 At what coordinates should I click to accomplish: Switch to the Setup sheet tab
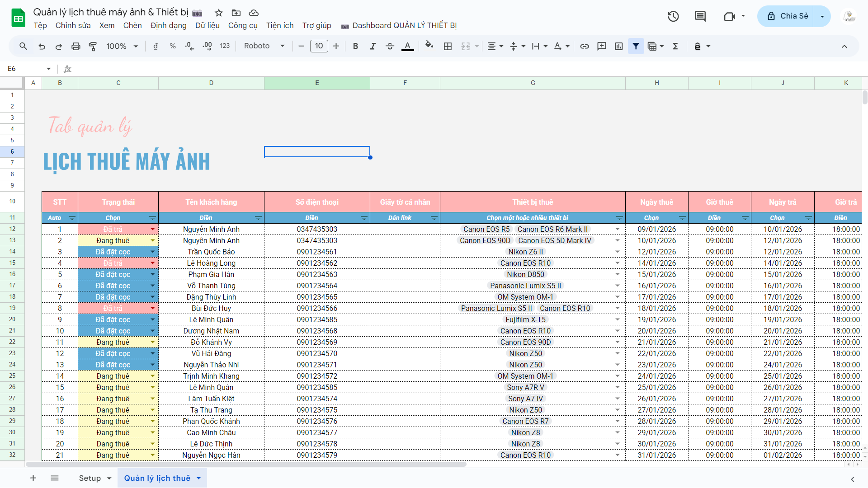[90, 478]
